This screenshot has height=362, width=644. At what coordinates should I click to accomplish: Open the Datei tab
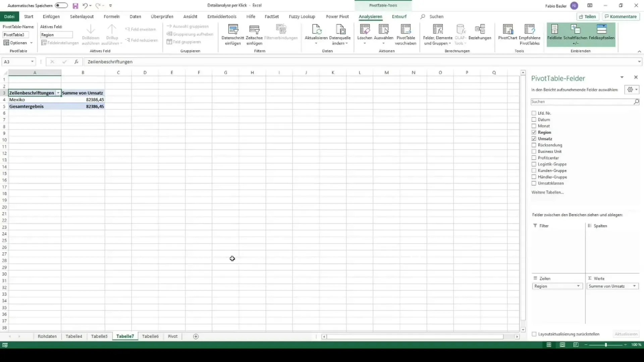[9, 16]
